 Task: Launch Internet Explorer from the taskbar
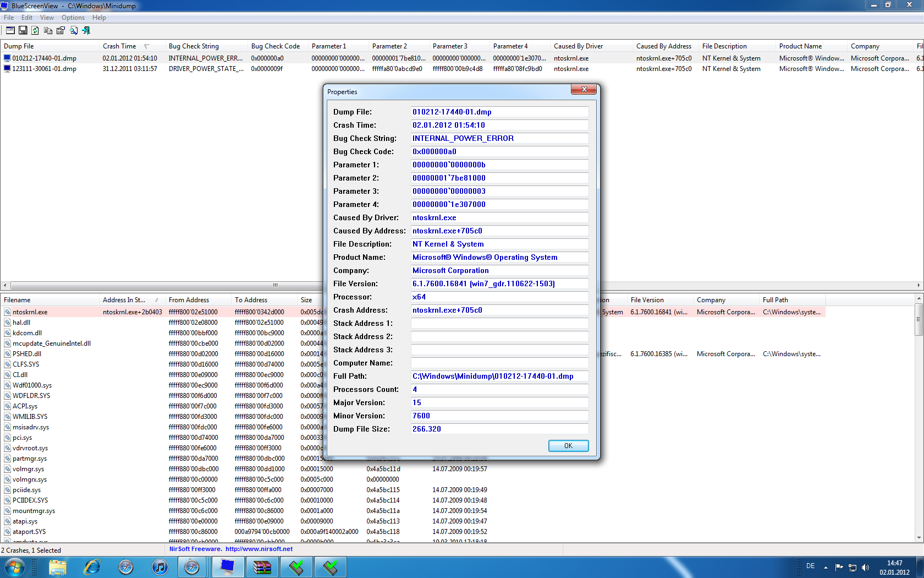pyautogui.click(x=92, y=567)
